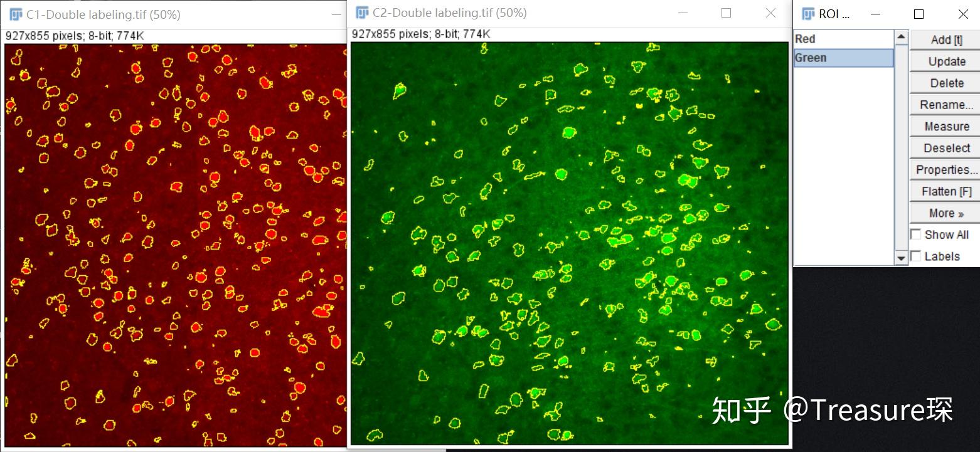Minimize the ROI Manager window

pyautogui.click(x=876, y=14)
